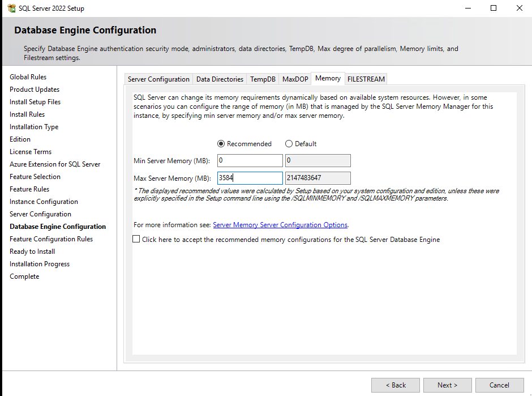
Task: Click Product Updates step in sidebar
Action: 35,90
